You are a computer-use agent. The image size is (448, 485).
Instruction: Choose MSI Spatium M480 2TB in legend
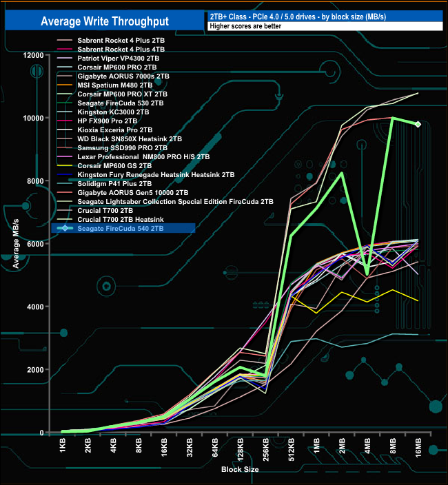[115, 85]
